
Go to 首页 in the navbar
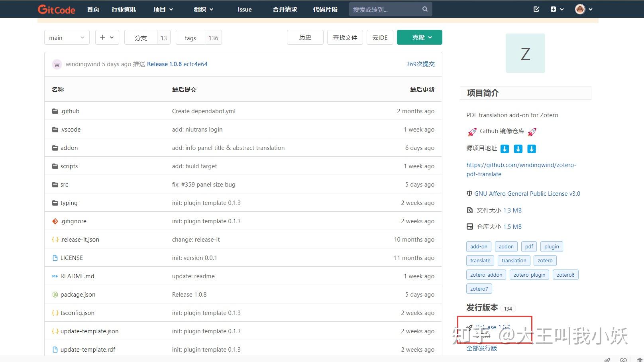pos(93,9)
